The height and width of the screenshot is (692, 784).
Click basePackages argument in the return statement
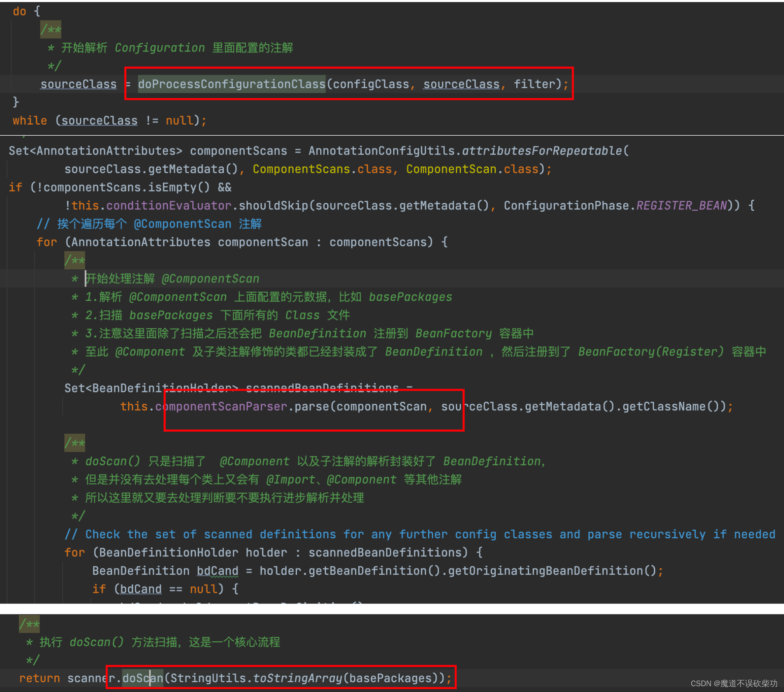[x=391, y=678]
